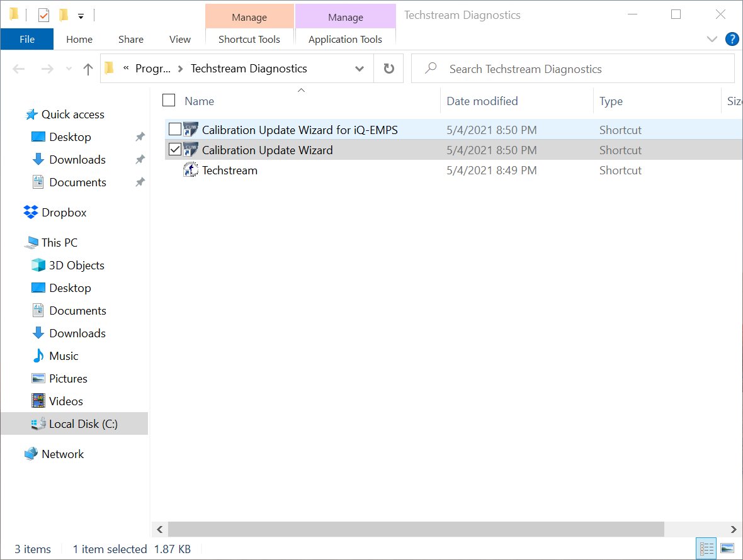Open Documents under This PC
The image size is (743, 560).
click(77, 311)
